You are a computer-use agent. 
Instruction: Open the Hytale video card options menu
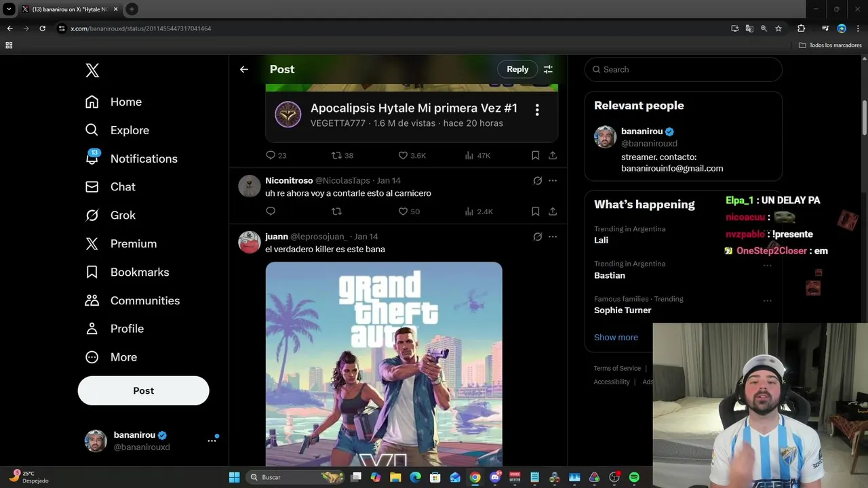pyautogui.click(x=537, y=110)
